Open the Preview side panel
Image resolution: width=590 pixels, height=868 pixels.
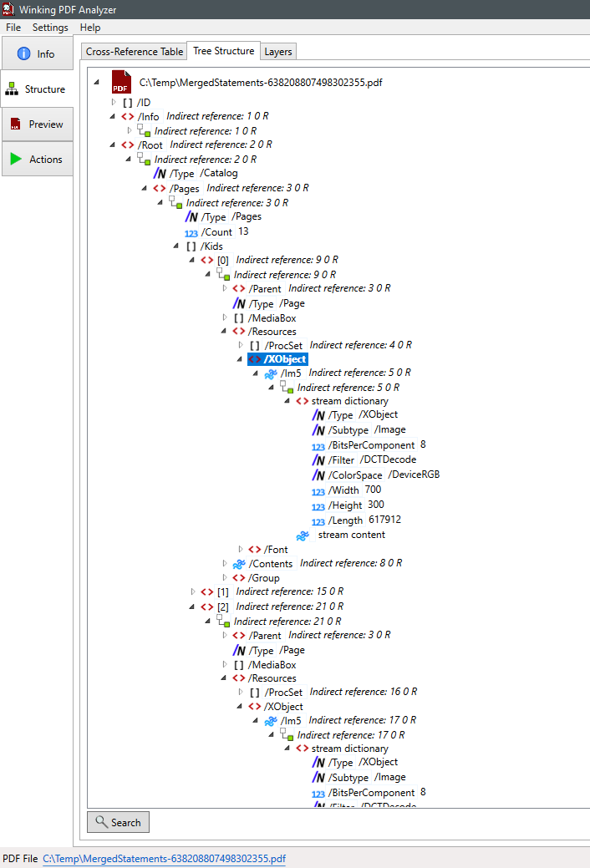(x=37, y=124)
